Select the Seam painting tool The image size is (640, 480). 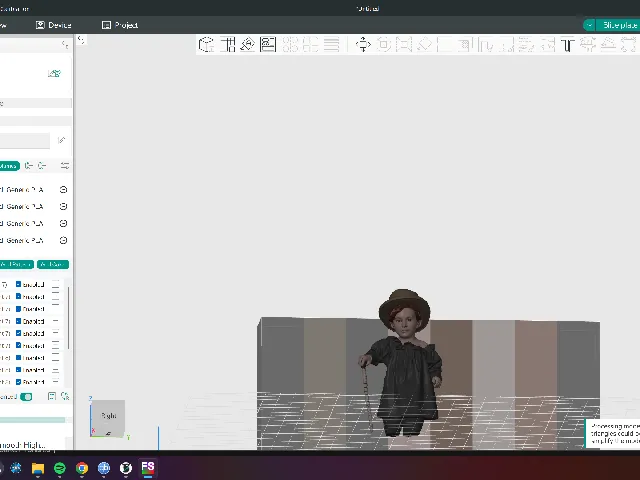coord(506,44)
